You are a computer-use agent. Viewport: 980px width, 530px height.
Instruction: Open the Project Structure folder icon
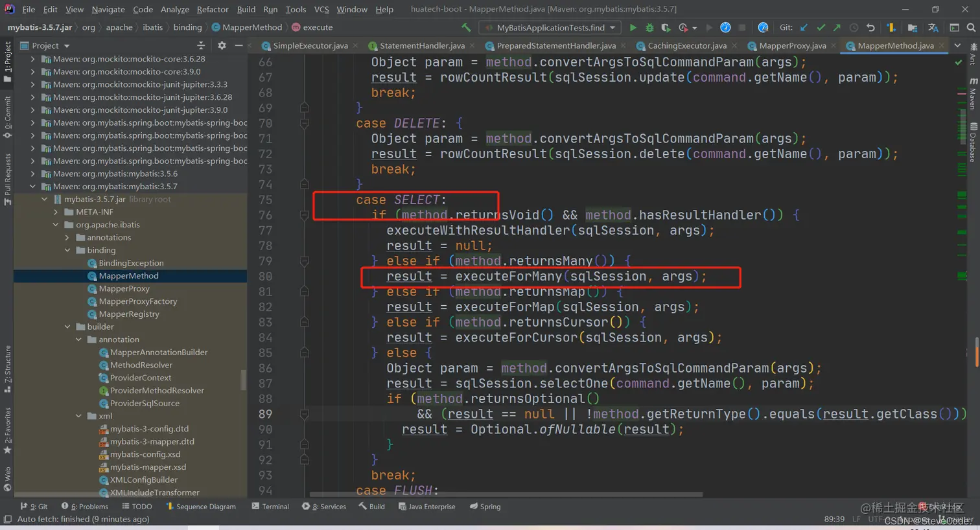pos(912,27)
